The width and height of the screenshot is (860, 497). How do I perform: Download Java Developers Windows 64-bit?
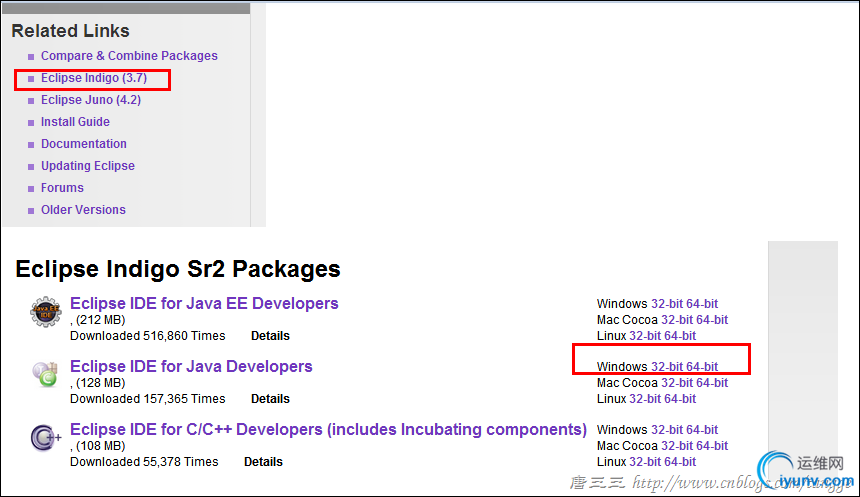pyautogui.click(x=701, y=367)
